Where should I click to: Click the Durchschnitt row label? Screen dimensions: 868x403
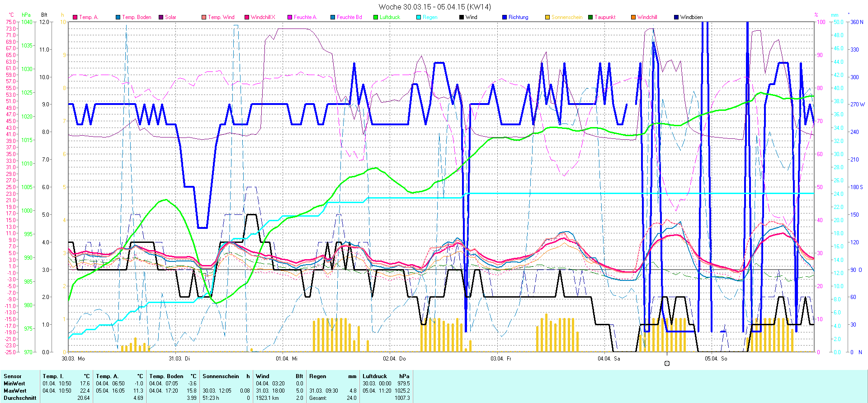point(20,398)
